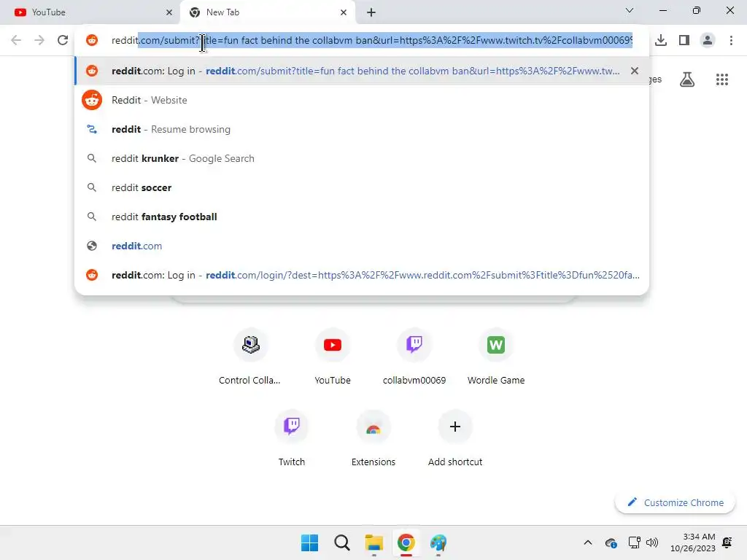Open a new browser tab
This screenshot has width=747, height=560.
click(x=371, y=12)
